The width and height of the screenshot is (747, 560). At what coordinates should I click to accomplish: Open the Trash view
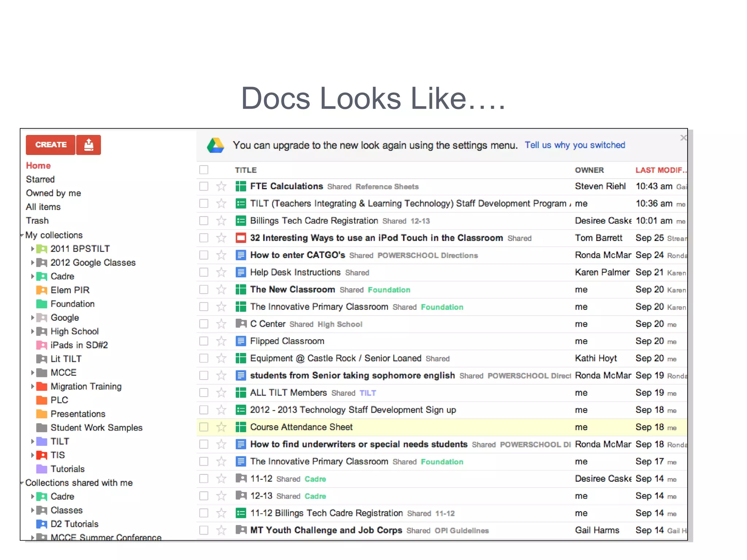[x=37, y=221]
